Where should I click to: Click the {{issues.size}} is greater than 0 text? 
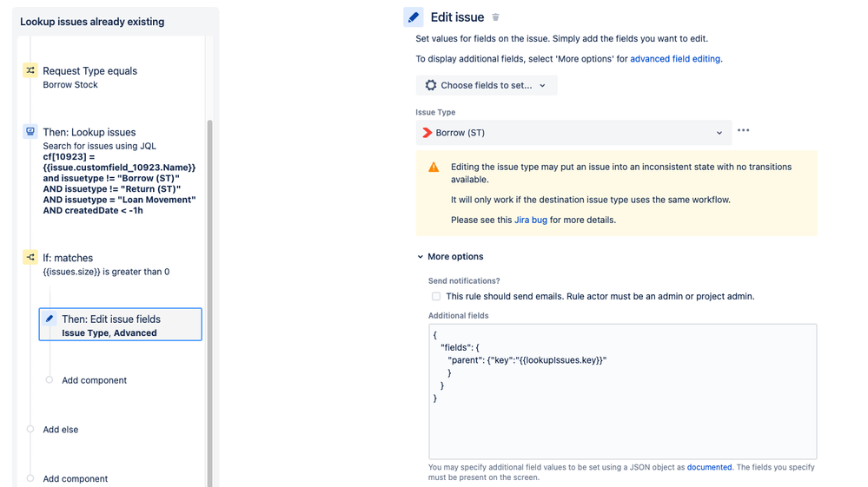click(106, 272)
